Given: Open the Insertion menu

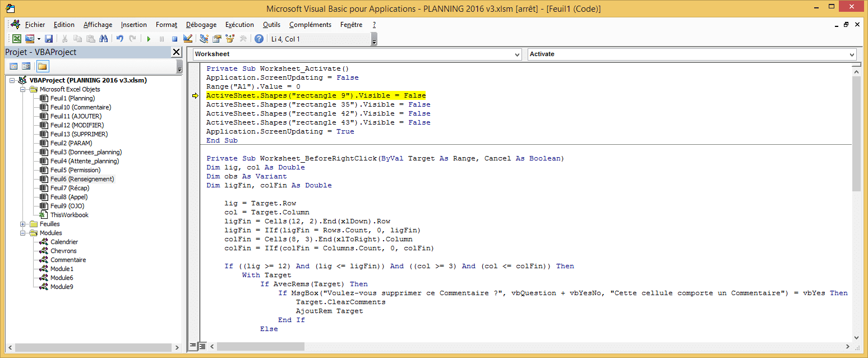Looking at the screenshot, I should pos(133,25).
